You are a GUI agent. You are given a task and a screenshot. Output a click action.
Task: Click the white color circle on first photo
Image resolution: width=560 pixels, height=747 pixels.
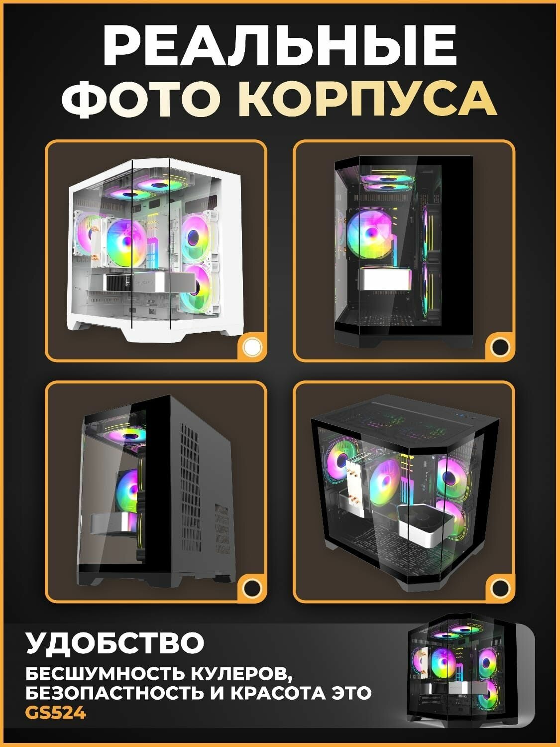(253, 346)
